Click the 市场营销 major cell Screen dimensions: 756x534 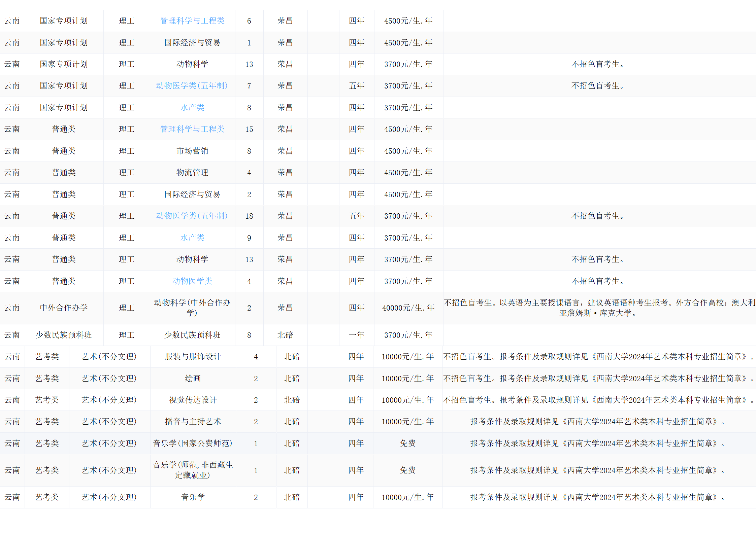192,151
